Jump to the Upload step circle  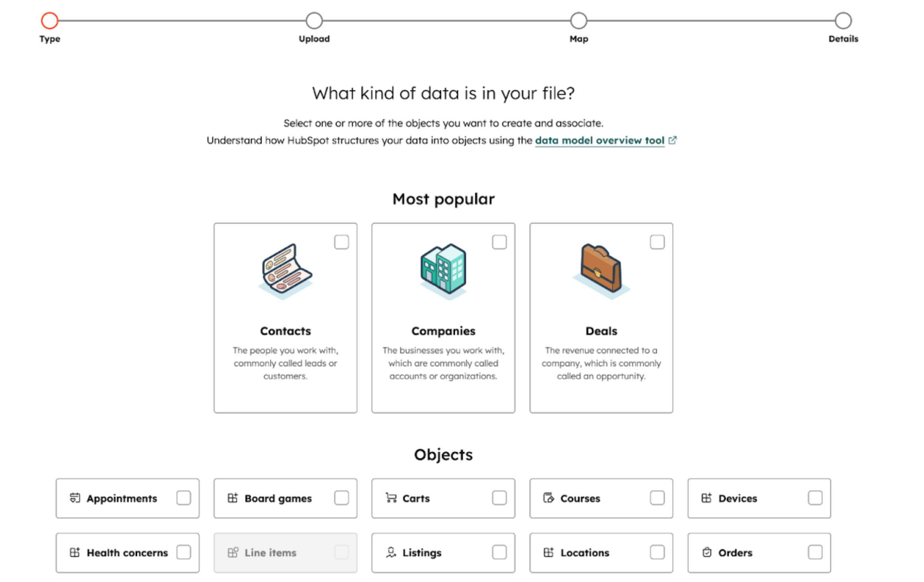[x=314, y=21]
